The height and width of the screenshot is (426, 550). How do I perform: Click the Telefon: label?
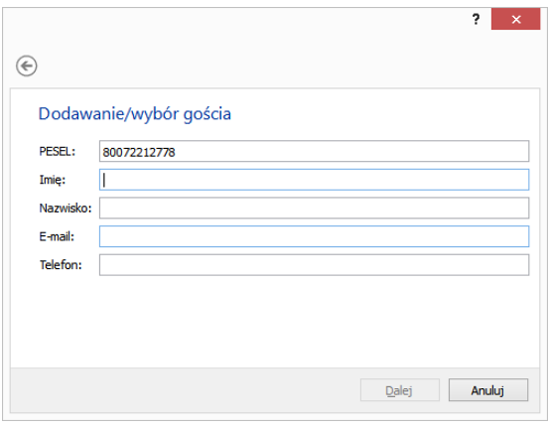(x=61, y=265)
